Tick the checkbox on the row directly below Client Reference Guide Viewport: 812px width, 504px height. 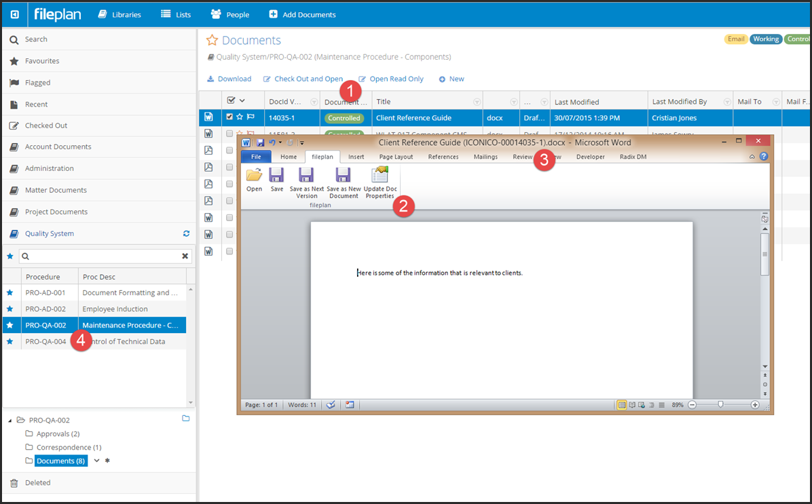click(x=229, y=134)
